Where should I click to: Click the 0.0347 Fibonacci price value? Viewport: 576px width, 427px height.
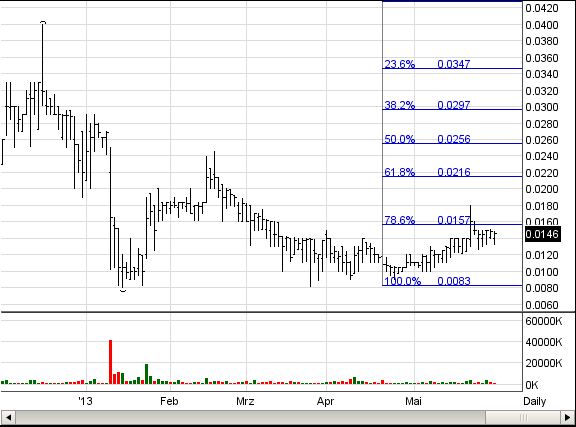tap(454, 64)
